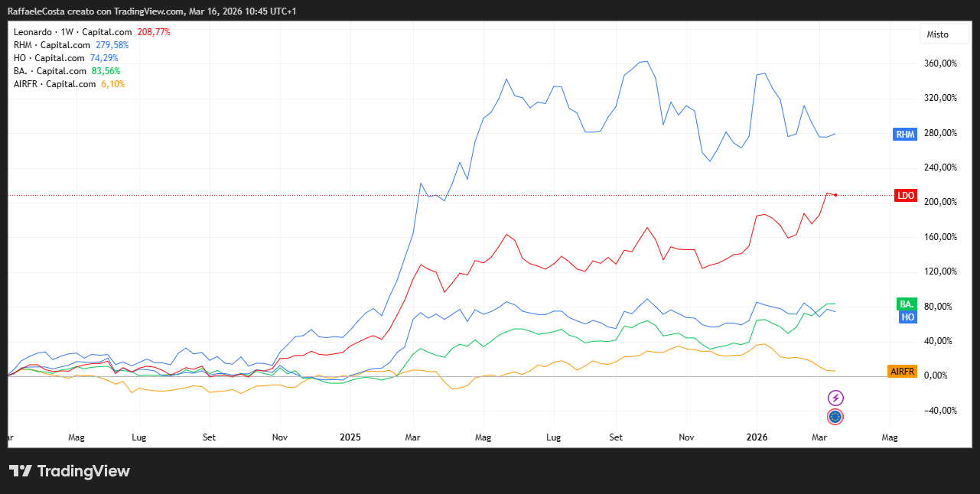The image size is (980, 494).
Task: Select the blue HO price label
Action: tap(907, 317)
